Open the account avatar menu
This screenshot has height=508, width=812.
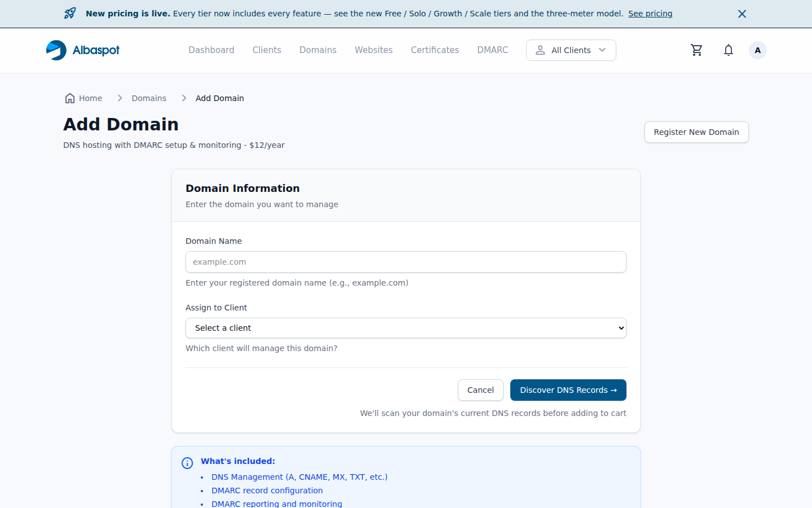tap(758, 50)
